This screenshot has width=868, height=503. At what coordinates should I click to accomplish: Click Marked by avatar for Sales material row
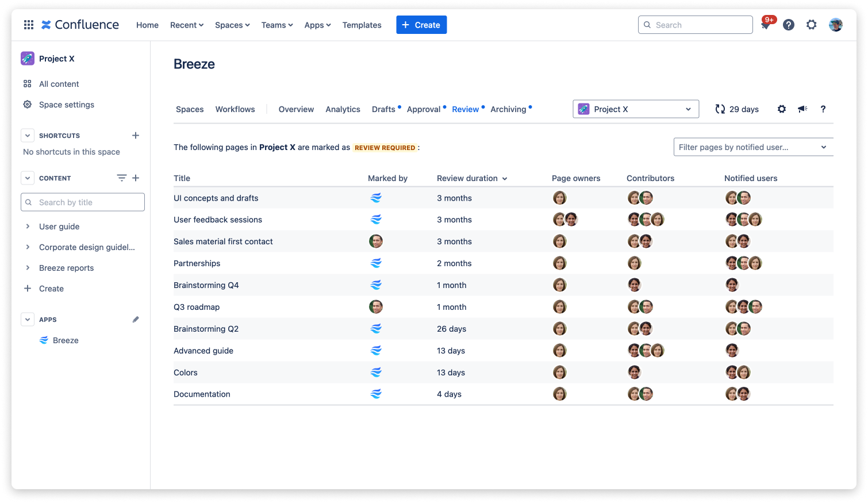[x=376, y=241]
